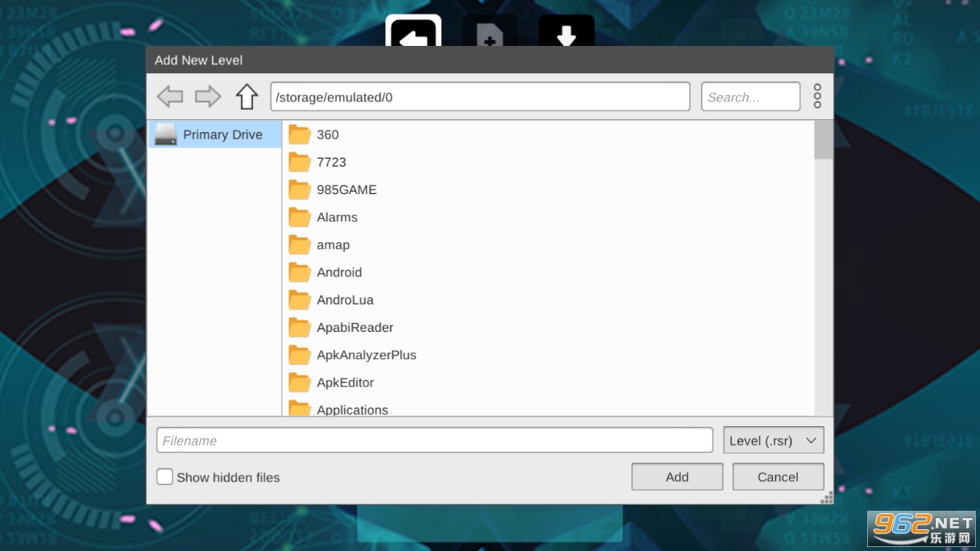980x551 pixels.
Task: Click the ApkEditor folder icon
Action: pyautogui.click(x=300, y=383)
